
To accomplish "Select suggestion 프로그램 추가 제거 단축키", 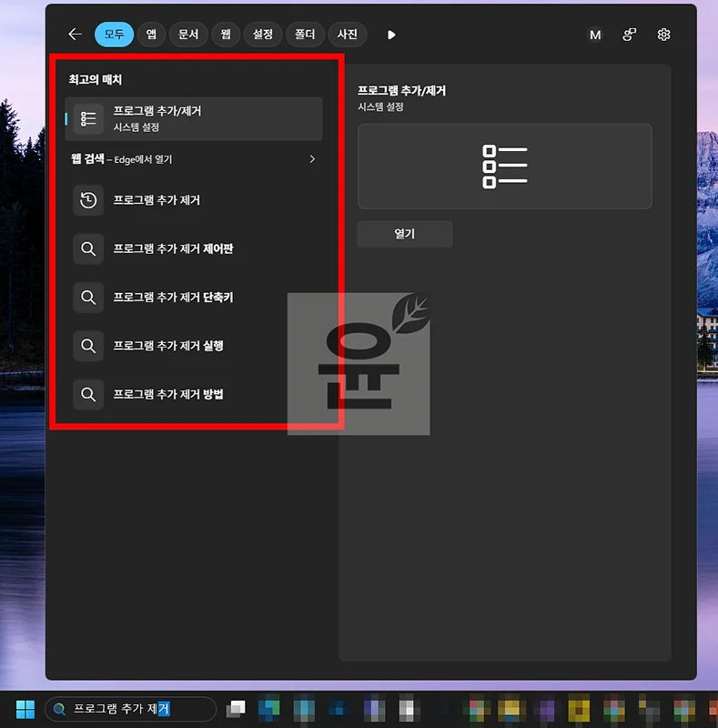I will 194,298.
